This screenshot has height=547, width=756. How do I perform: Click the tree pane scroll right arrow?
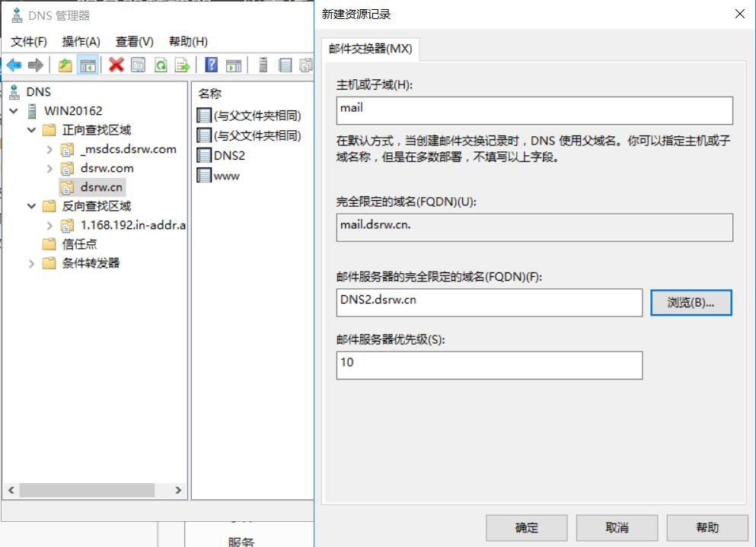pyautogui.click(x=178, y=490)
